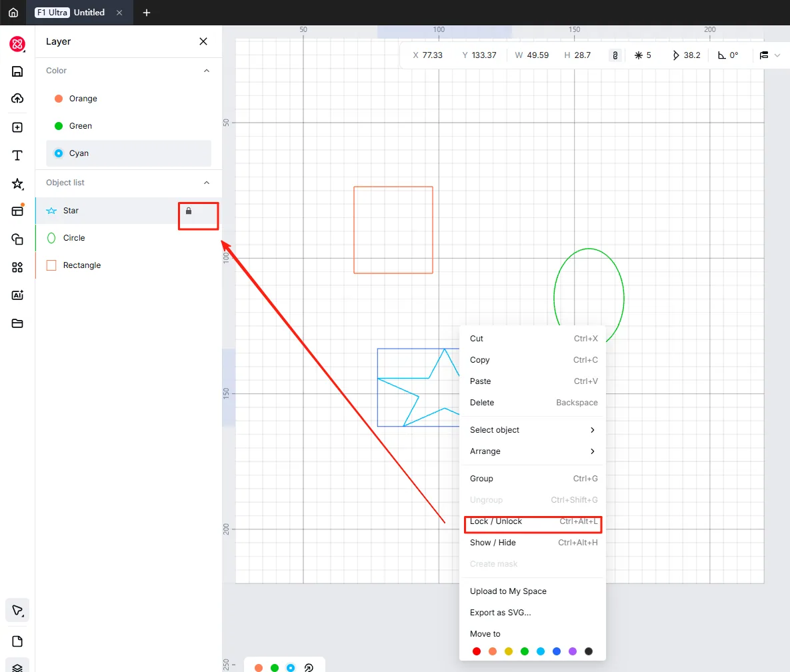Move to the black layer swatch
This screenshot has height=672, width=790.
(589, 651)
